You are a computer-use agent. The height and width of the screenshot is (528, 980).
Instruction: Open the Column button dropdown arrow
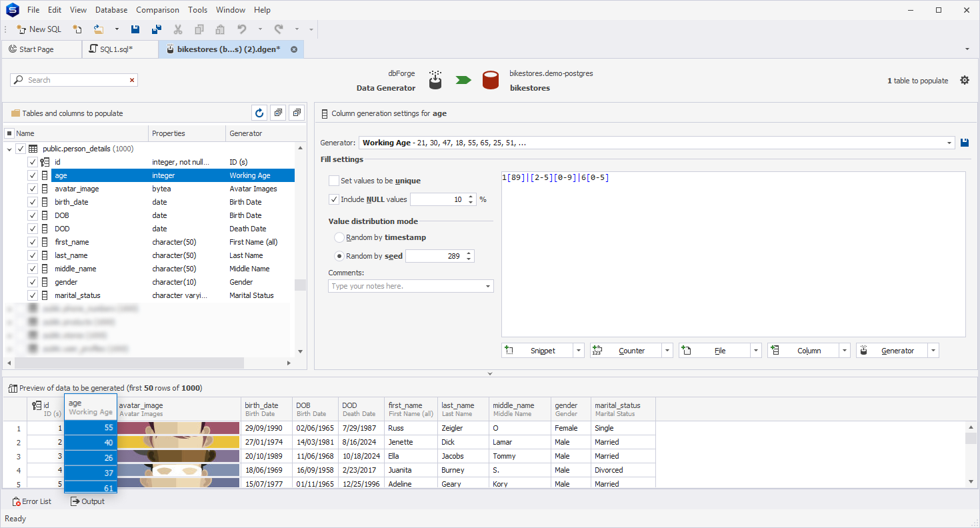coord(845,351)
